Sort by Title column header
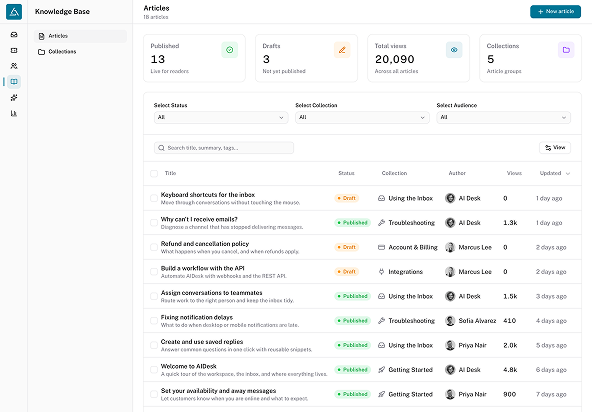Image resolution: width=592 pixels, height=412 pixels. click(170, 173)
